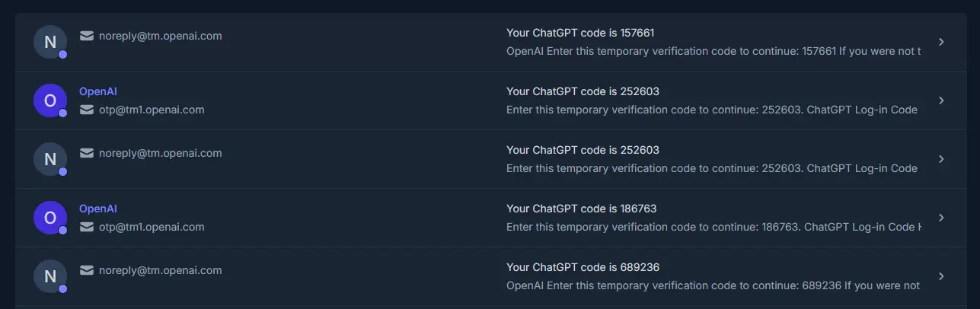This screenshot has width=980, height=309.
Task: Expand OpenAI email 252603 using right chevron
Action: [x=941, y=100]
